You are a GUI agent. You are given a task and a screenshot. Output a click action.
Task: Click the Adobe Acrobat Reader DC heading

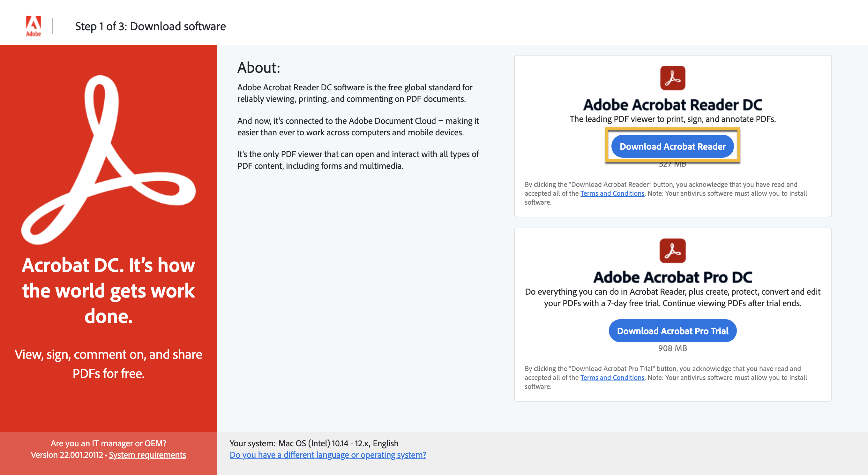coord(672,105)
